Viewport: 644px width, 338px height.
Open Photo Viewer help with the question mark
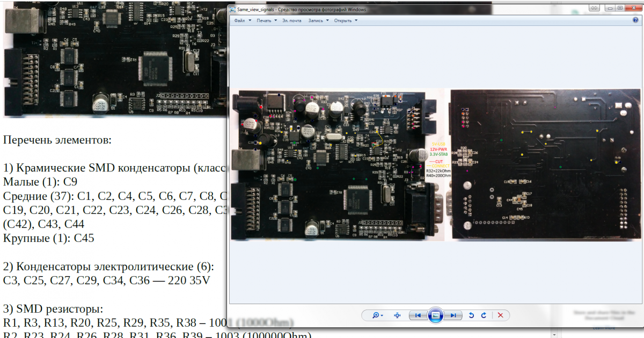tap(635, 20)
